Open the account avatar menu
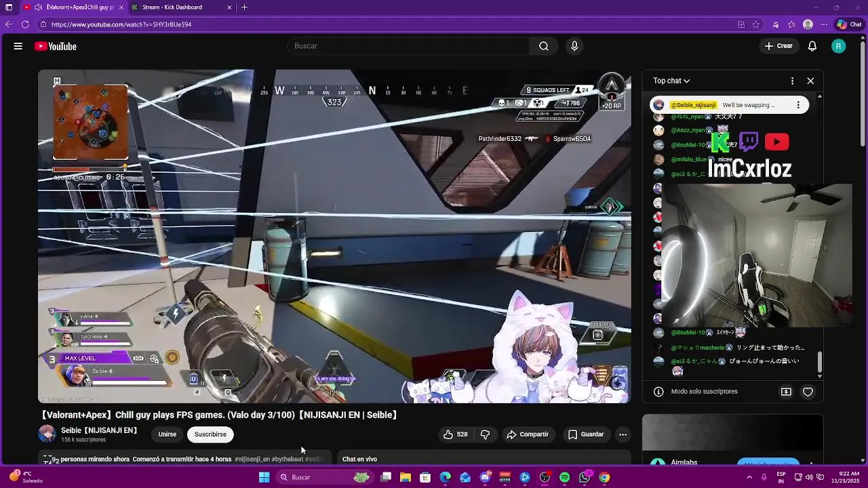This screenshot has height=488, width=868. pos(839,46)
